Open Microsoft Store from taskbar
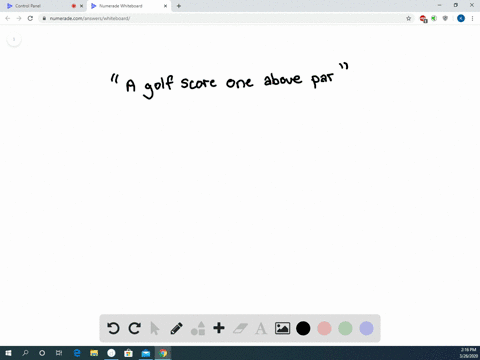The height and width of the screenshot is (360, 480). point(128,353)
